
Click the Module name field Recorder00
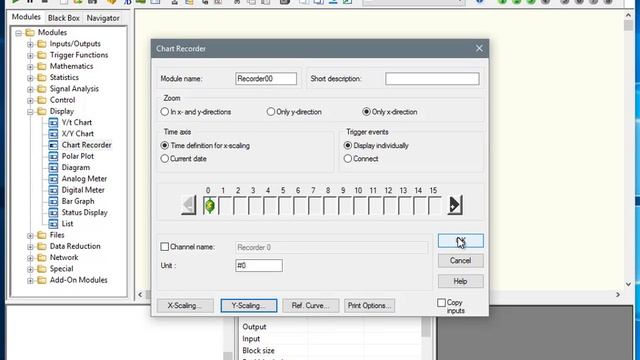click(x=266, y=79)
